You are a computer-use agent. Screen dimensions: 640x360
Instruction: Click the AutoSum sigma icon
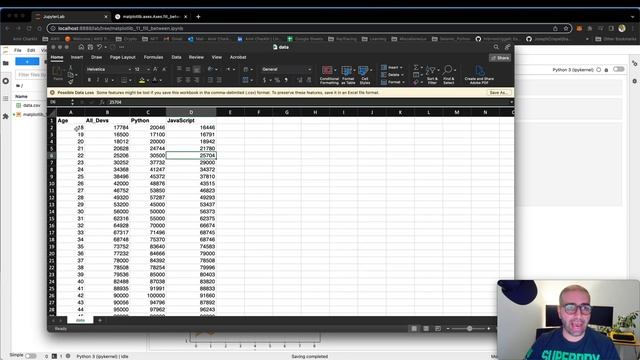coord(416,67)
